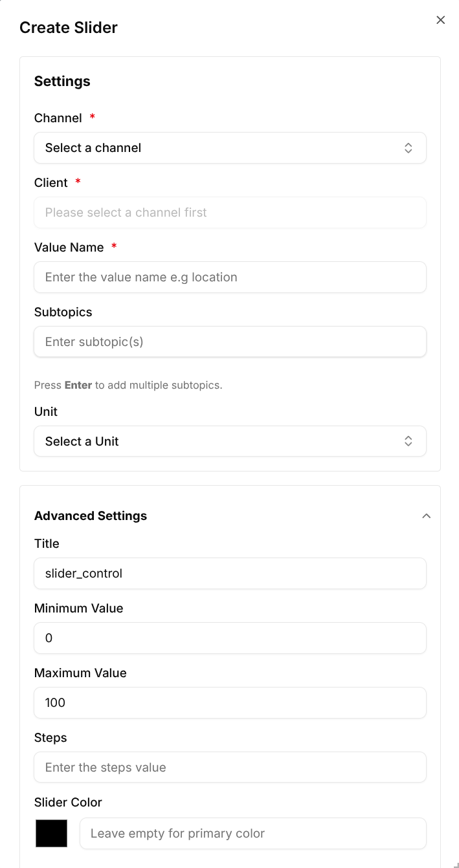
Task: Click the Settings section heading
Action: (x=62, y=81)
